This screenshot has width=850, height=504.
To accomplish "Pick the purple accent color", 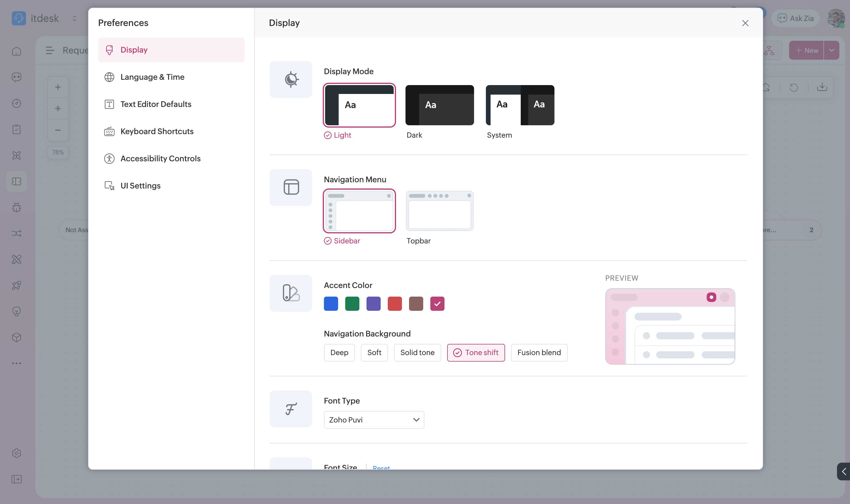I will pyautogui.click(x=373, y=304).
